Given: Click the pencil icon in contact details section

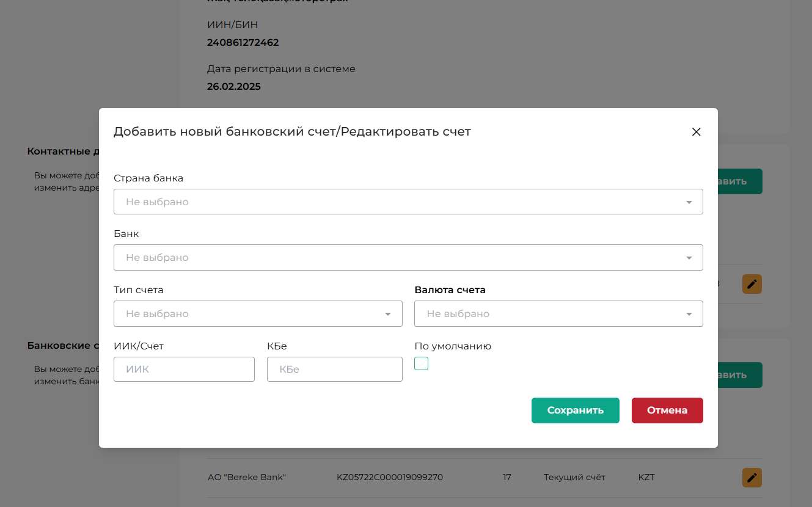Looking at the screenshot, I should (x=752, y=284).
